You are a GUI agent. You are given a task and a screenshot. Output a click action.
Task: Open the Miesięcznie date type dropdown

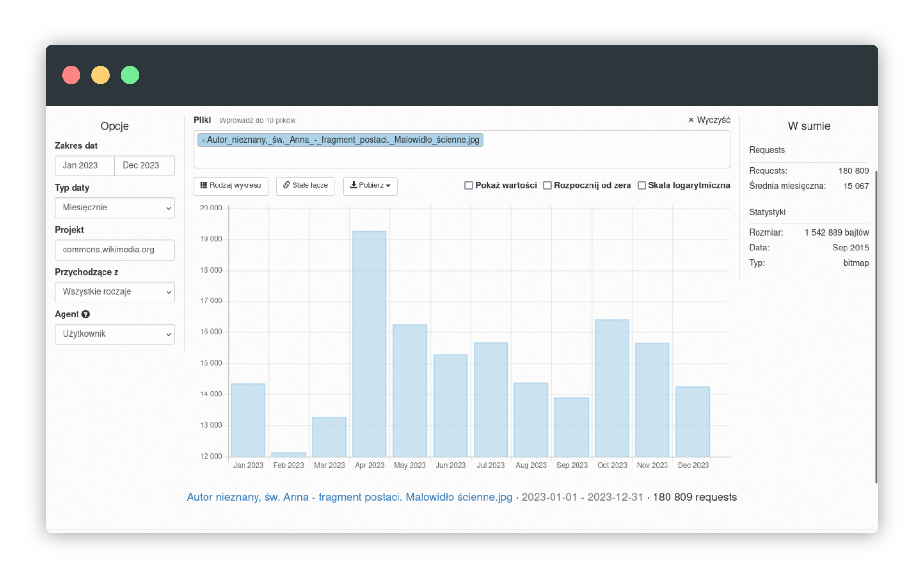tap(115, 208)
